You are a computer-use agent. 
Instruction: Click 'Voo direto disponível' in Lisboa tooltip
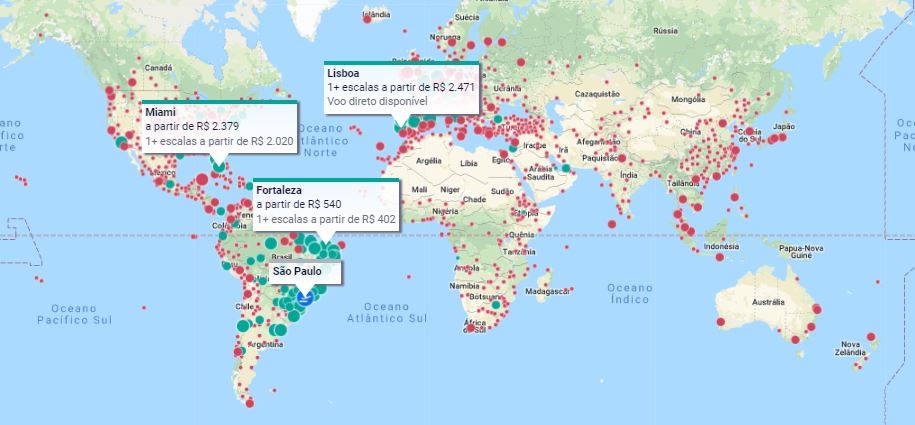(x=377, y=102)
